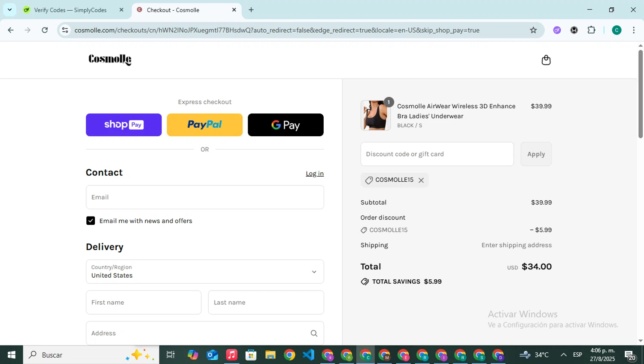Screen dimensions: 644x364
Task: Open the Chrome profile avatar C
Action: click(617, 30)
